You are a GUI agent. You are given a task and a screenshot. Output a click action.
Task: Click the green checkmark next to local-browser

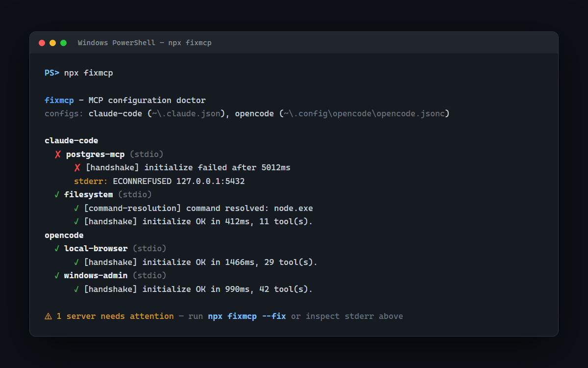tap(57, 249)
